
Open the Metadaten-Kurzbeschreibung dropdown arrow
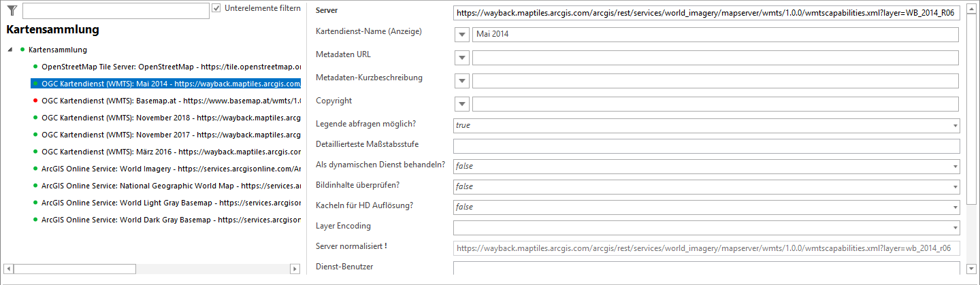coord(462,81)
